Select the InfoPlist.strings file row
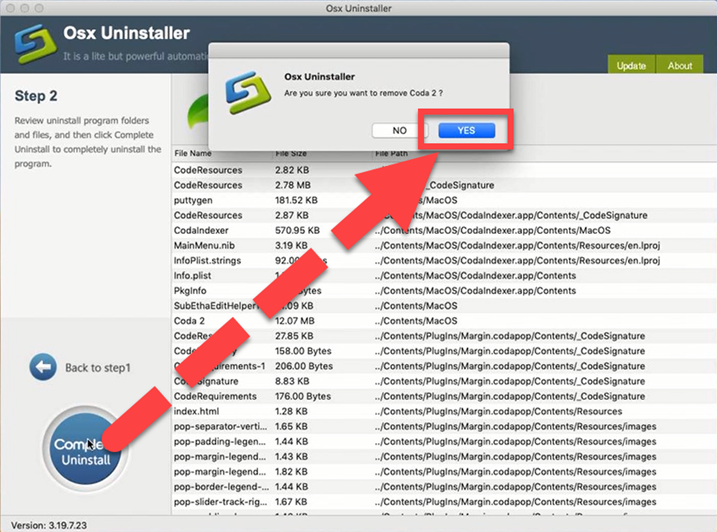This screenshot has width=717, height=532. [444, 260]
